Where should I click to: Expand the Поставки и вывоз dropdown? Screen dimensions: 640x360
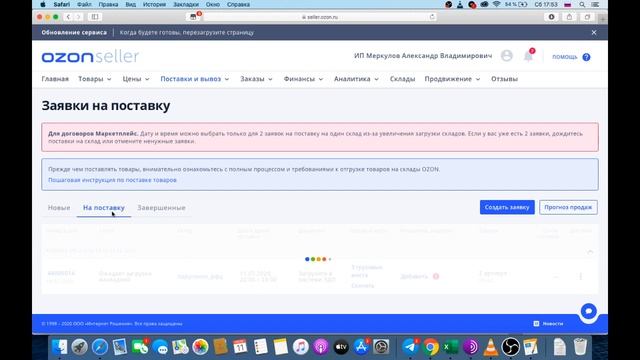(x=195, y=79)
